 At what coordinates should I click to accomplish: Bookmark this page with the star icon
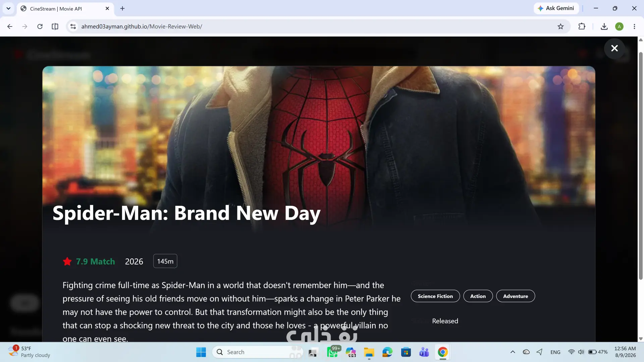pos(560,26)
